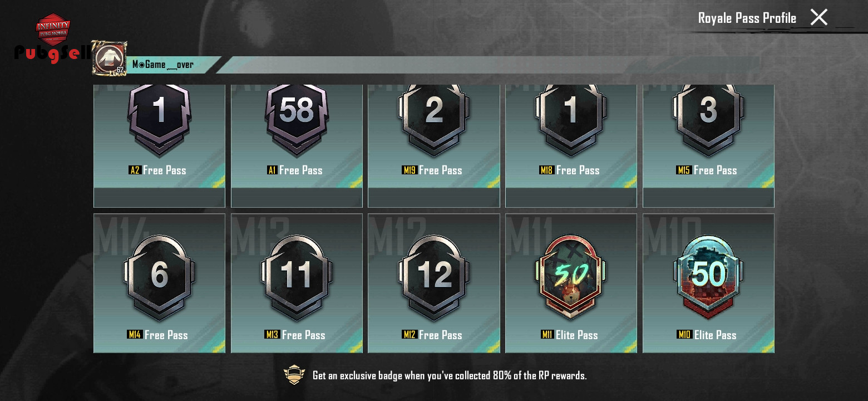Select the M19 Free Pass badge
The image size is (868, 401).
(x=434, y=146)
